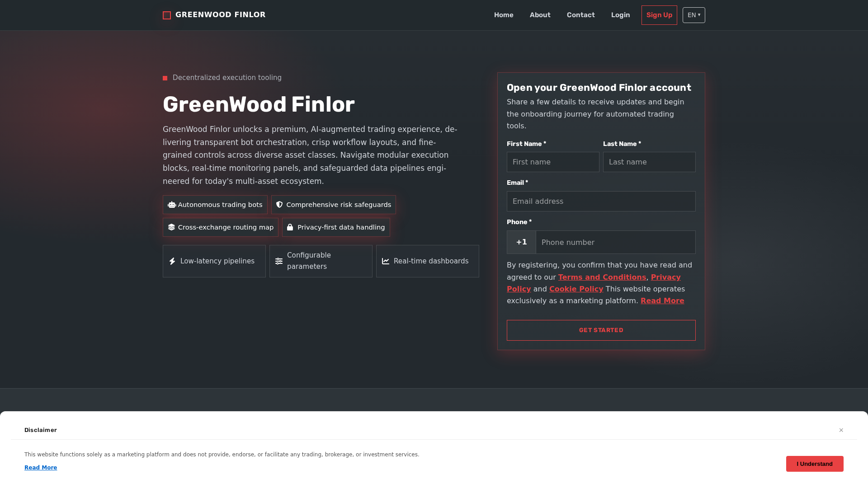This screenshot has width=868, height=488.
Task: Submit the form with GET STARTED
Action: pos(601,330)
